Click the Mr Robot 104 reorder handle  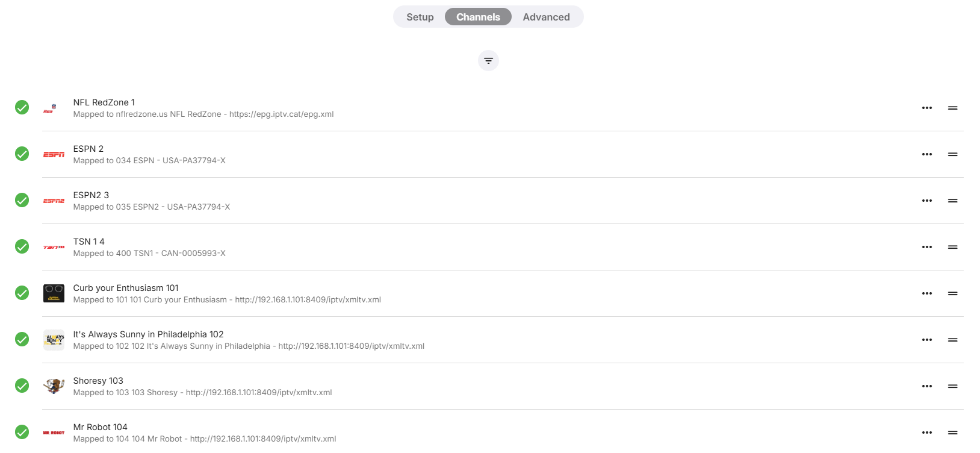[953, 433]
